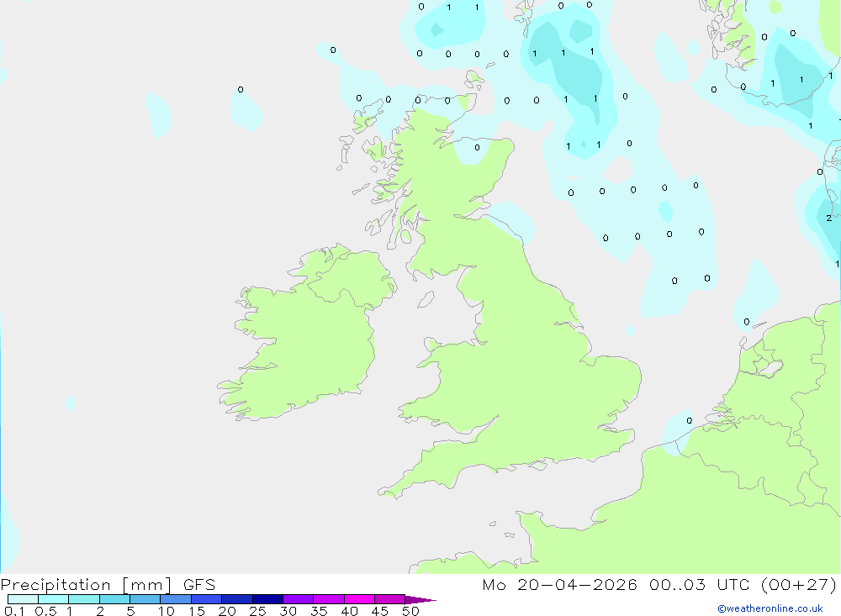Viewport: 841px width, 616px height.
Task: Click the '15' legend scale label
Action: [x=197, y=611]
